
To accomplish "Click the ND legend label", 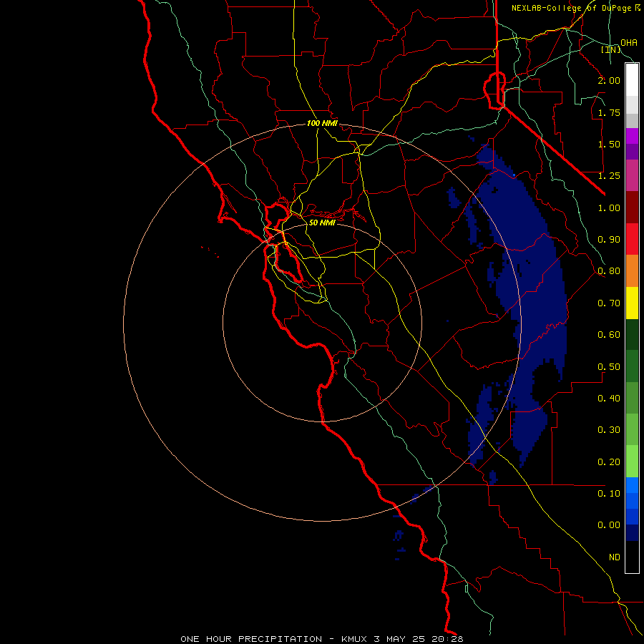I will pos(615,557).
